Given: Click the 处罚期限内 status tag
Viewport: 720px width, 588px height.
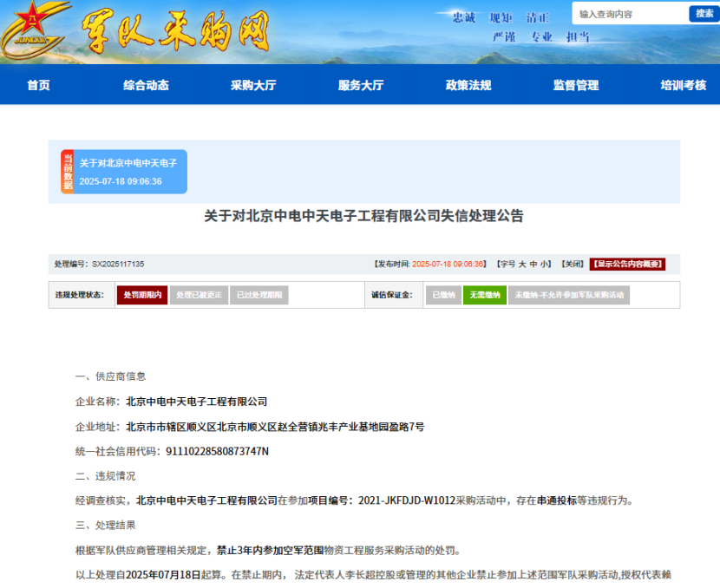Looking at the screenshot, I should point(142,295).
